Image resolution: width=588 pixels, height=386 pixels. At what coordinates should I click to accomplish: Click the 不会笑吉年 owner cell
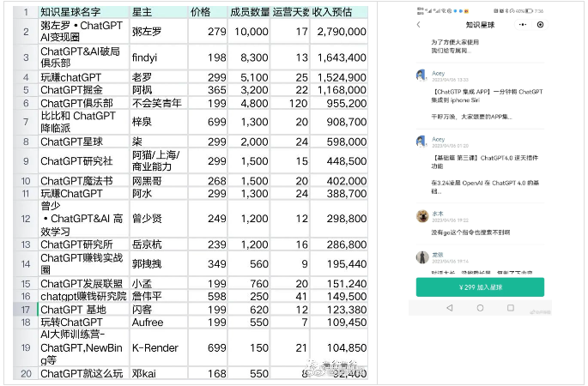tap(159, 103)
